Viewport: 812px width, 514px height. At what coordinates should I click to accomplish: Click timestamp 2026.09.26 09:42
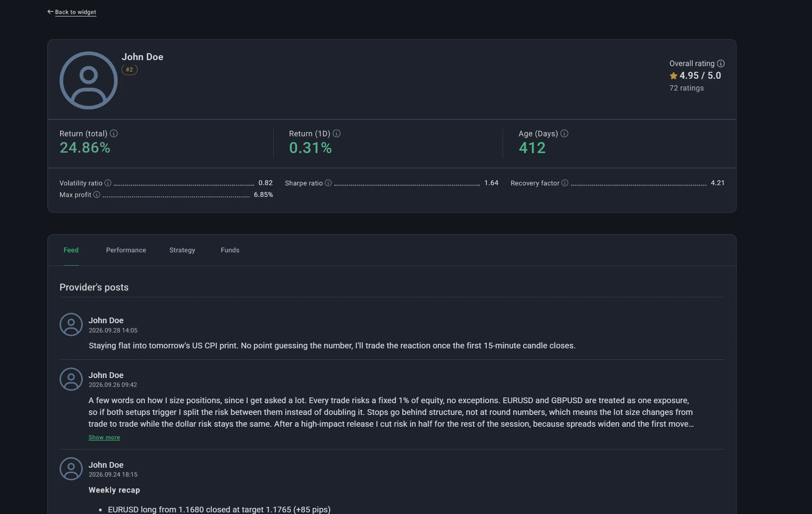tap(113, 385)
